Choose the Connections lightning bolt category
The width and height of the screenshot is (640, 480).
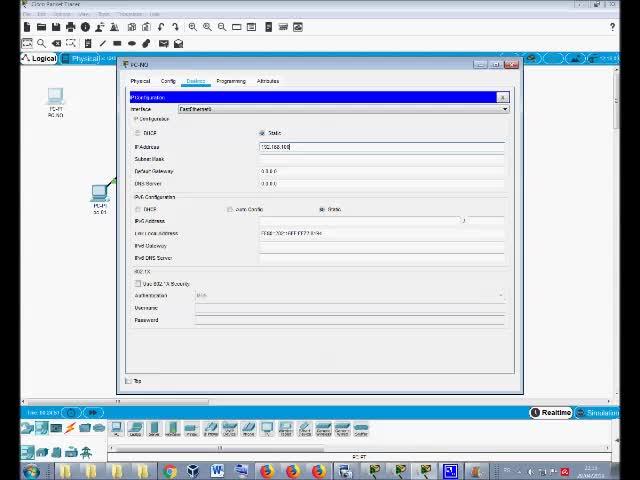pyautogui.click(x=70, y=428)
